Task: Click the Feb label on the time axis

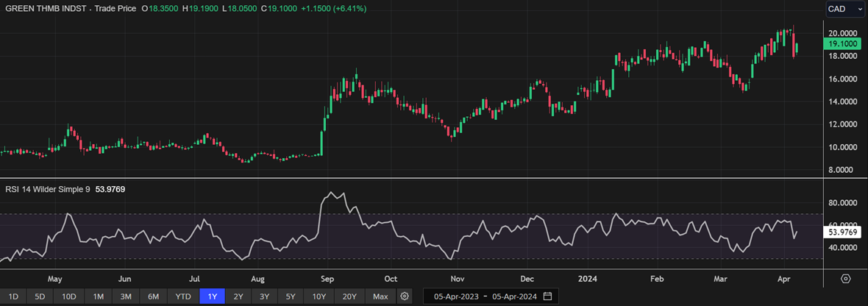Action: pos(657,278)
